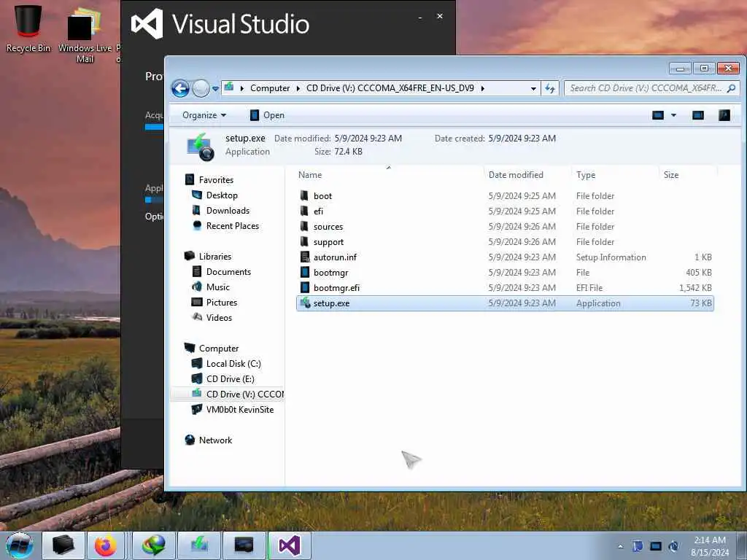Select the bootmgr.efi file icon
The width and height of the screenshot is (747, 560).
(305, 287)
